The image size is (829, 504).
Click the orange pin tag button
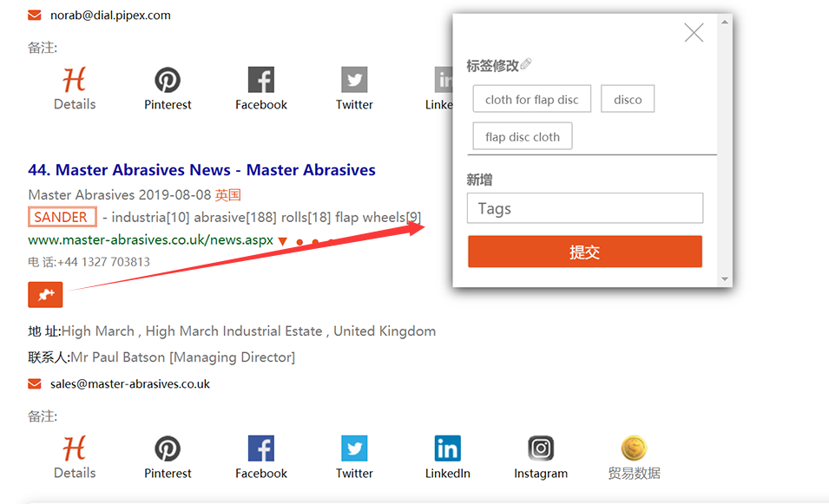click(x=45, y=294)
